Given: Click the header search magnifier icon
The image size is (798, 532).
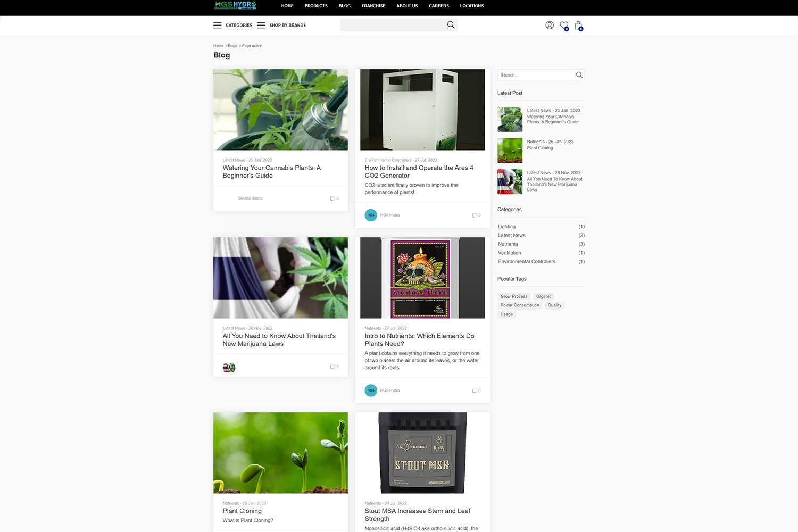Looking at the screenshot, I should point(451,25).
